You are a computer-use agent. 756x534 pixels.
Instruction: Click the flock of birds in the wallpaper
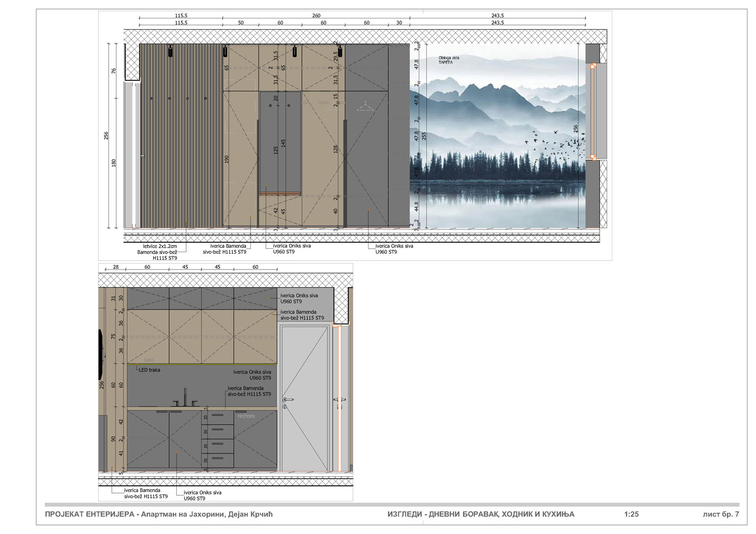tap(555, 144)
